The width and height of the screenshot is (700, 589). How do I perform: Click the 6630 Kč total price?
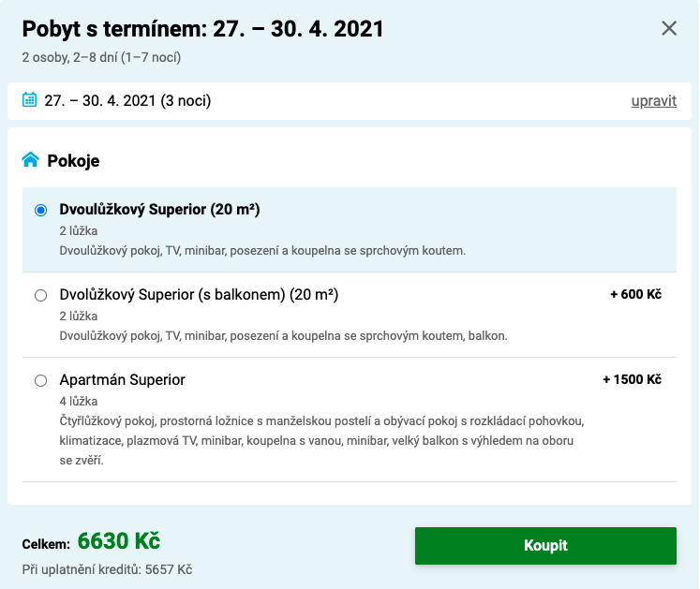(119, 541)
